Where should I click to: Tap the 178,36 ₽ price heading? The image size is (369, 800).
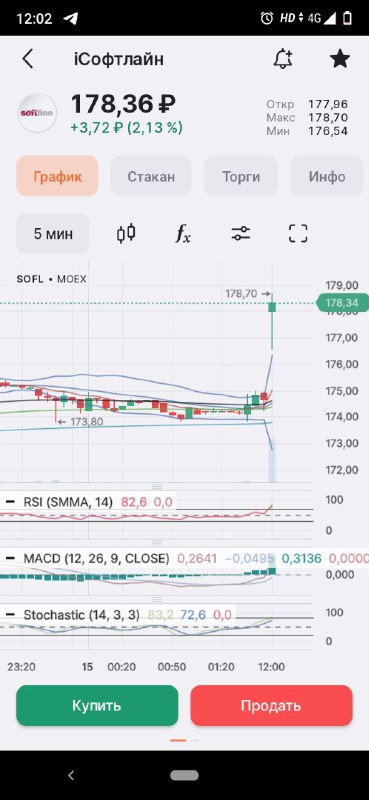point(123,104)
